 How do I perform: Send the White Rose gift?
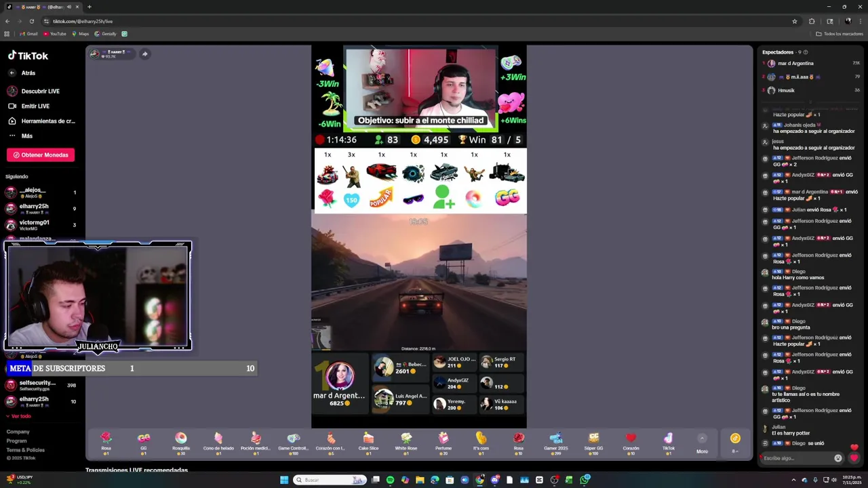[x=406, y=443]
